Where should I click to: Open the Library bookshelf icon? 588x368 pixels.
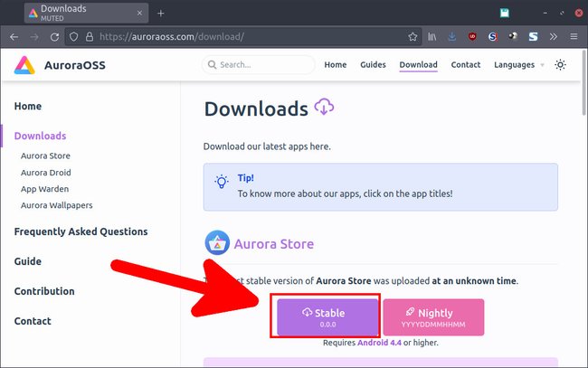pos(432,37)
